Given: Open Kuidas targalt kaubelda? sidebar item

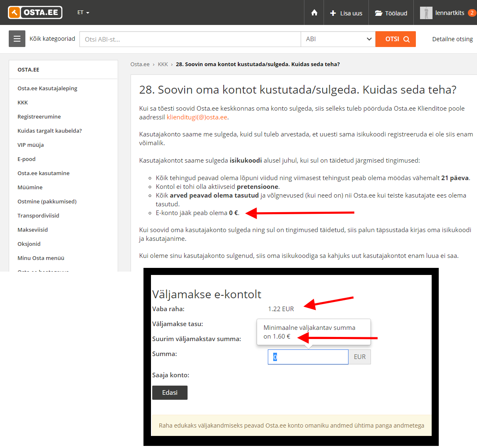Looking at the screenshot, I should (x=49, y=131).
